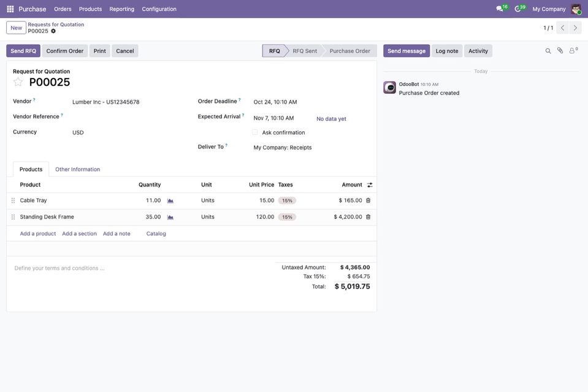Open forecast chart for Cable Tray quantity
588x392 pixels.
click(x=170, y=201)
